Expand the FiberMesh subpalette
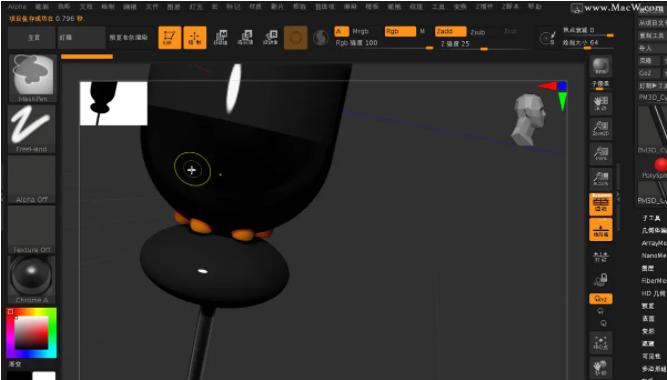This screenshot has width=667, height=380. coord(653,281)
